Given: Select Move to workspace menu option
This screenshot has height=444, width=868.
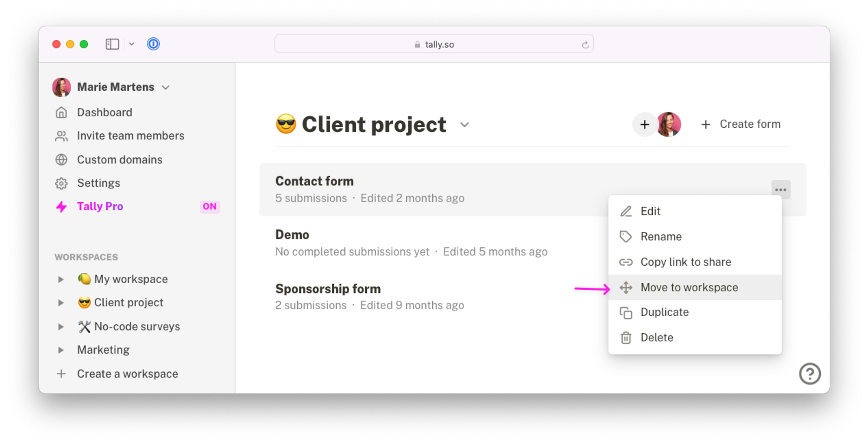Looking at the screenshot, I should click(695, 287).
